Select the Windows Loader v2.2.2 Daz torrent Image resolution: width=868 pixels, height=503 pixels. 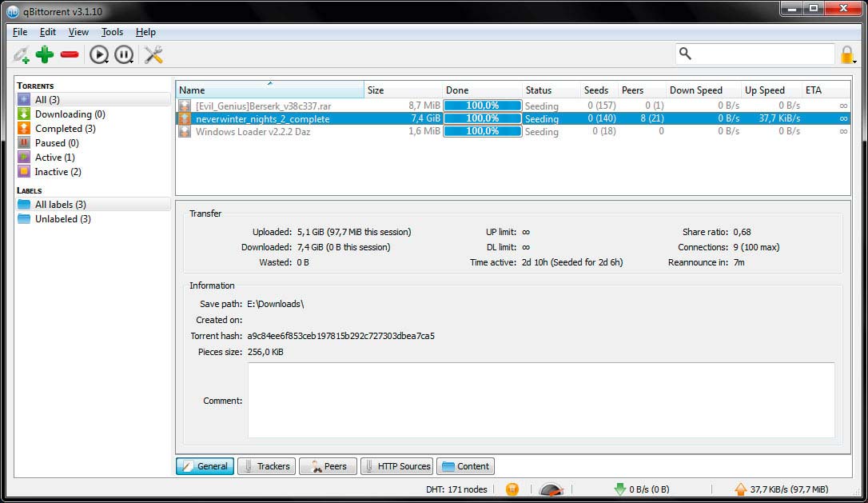[x=512, y=131]
